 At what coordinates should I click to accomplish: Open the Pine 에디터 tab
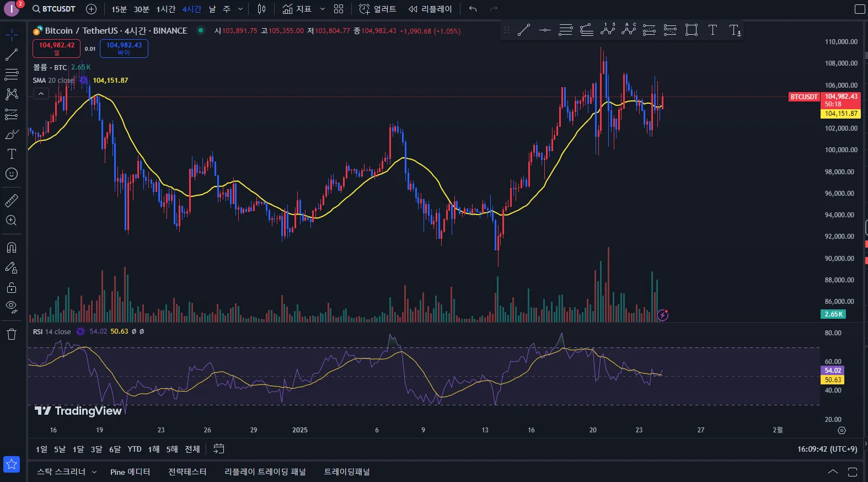(x=130, y=472)
